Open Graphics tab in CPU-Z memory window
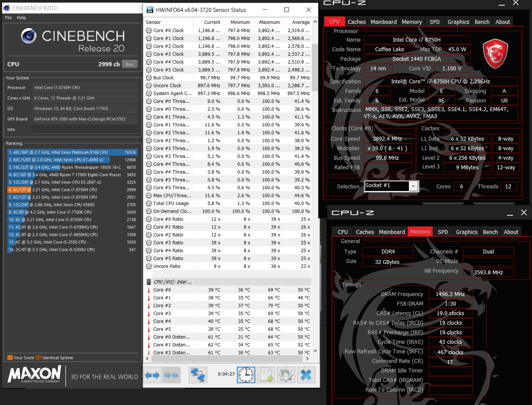532x405 pixels. point(467,232)
